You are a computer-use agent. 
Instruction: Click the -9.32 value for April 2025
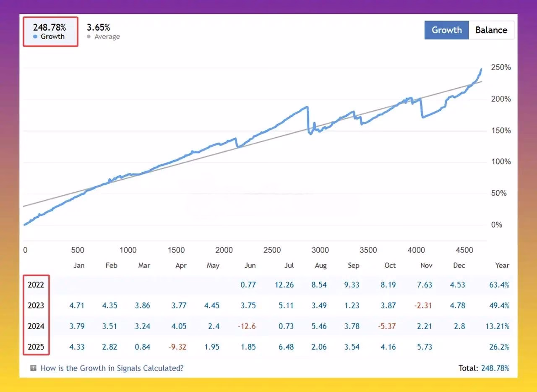point(177,347)
